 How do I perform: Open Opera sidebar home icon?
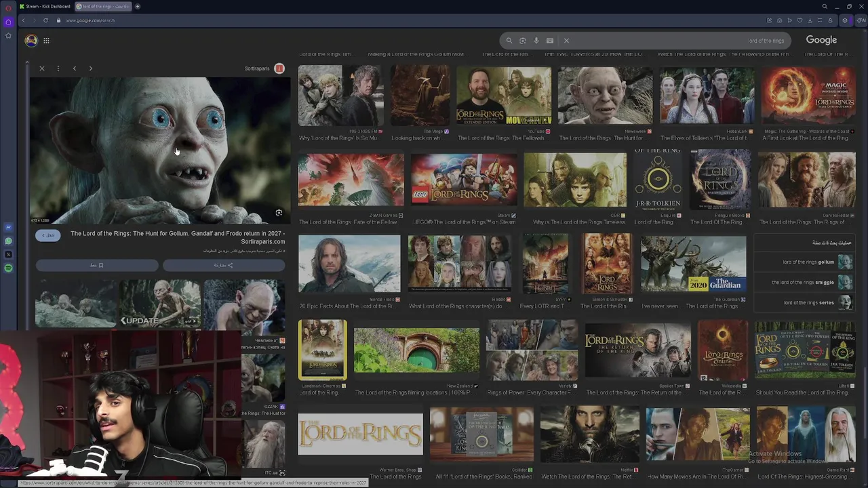(8, 22)
